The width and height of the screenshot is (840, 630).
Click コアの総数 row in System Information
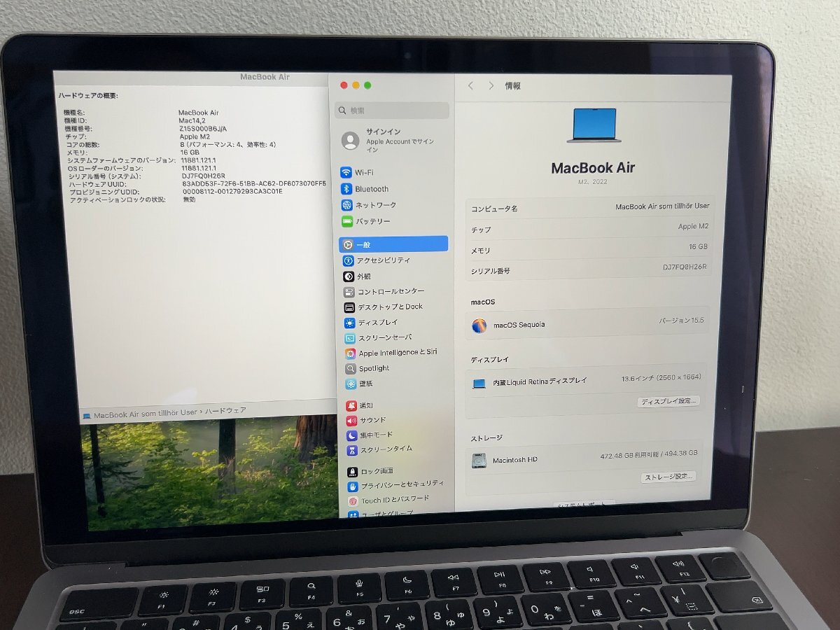pos(171,144)
